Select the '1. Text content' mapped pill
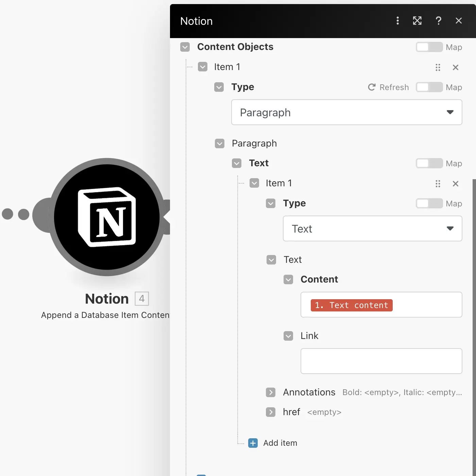The height and width of the screenshot is (476, 476). point(352,305)
